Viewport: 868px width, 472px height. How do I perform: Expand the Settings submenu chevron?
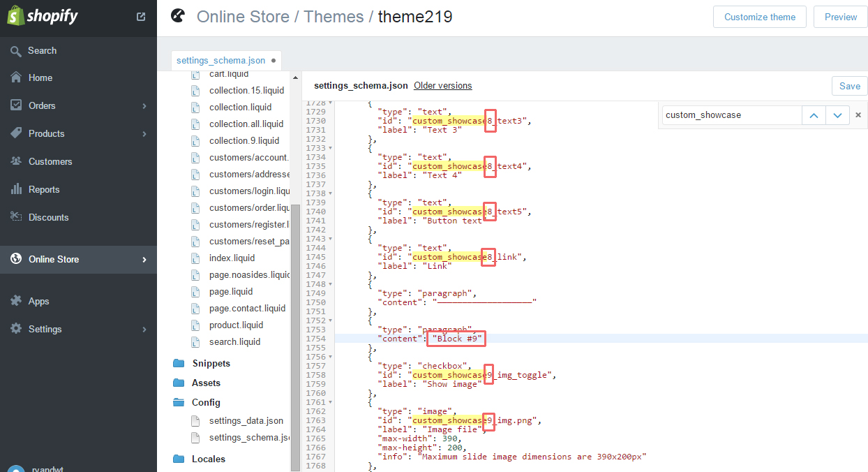point(144,330)
